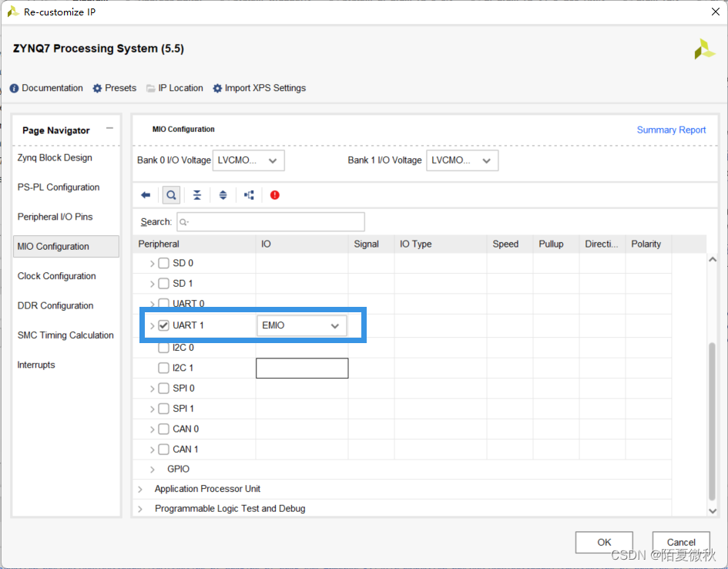Confirm with the OK button
Screen dimensions: 728x569
[604, 543]
